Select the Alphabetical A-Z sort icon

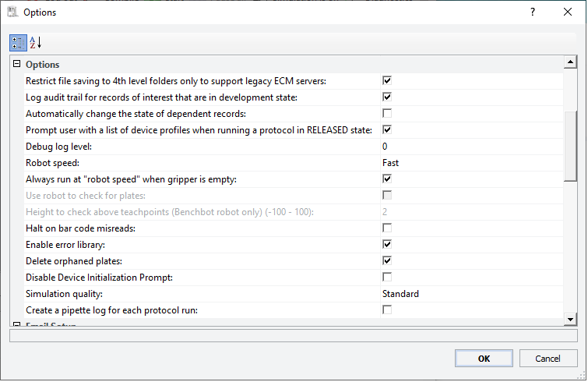36,43
